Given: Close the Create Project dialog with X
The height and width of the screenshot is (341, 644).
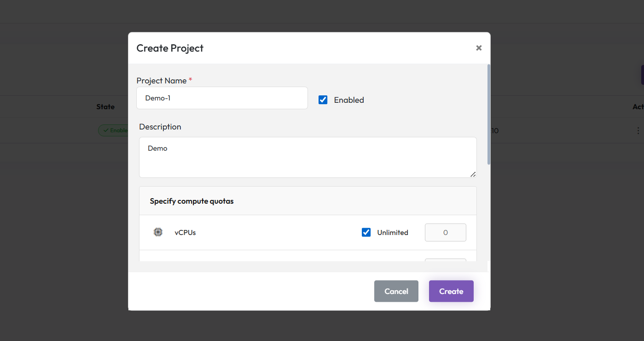Looking at the screenshot, I should coord(479,48).
